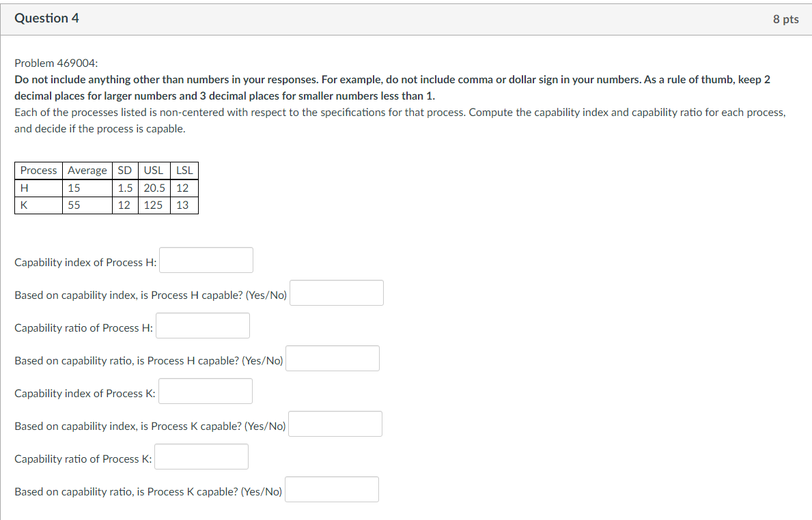Click the Process H capability ratio Yes/No field
Viewport: 812px width, 520px height.
pyautogui.click(x=332, y=358)
